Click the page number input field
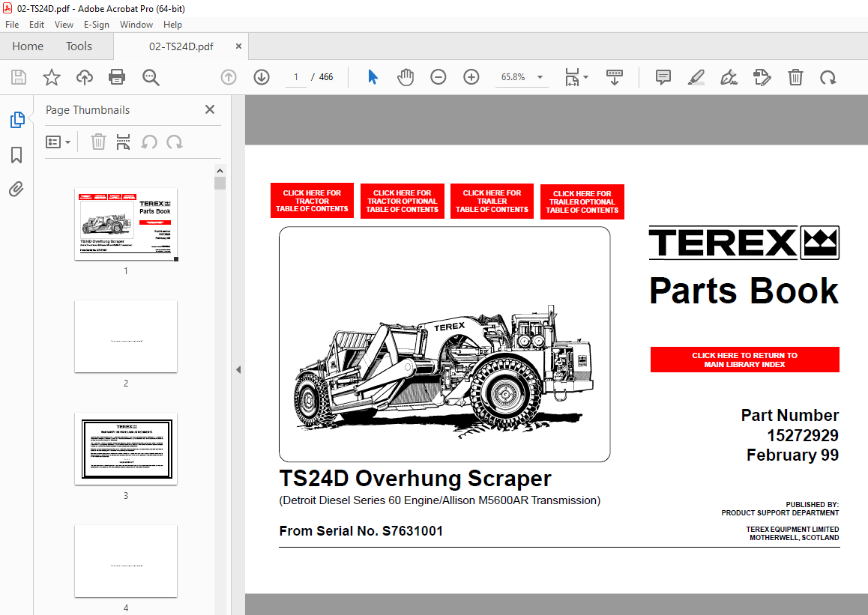 (296, 77)
